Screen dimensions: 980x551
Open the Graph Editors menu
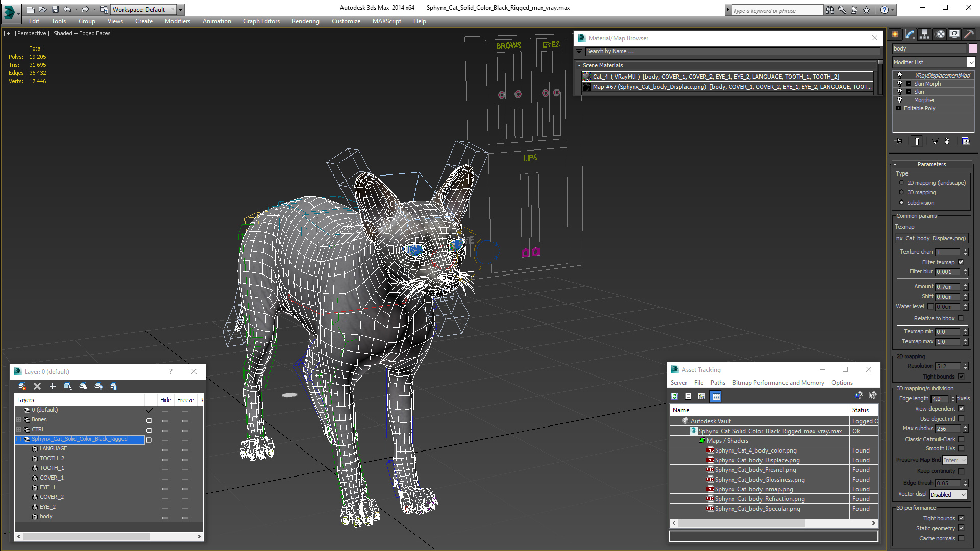pos(261,21)
